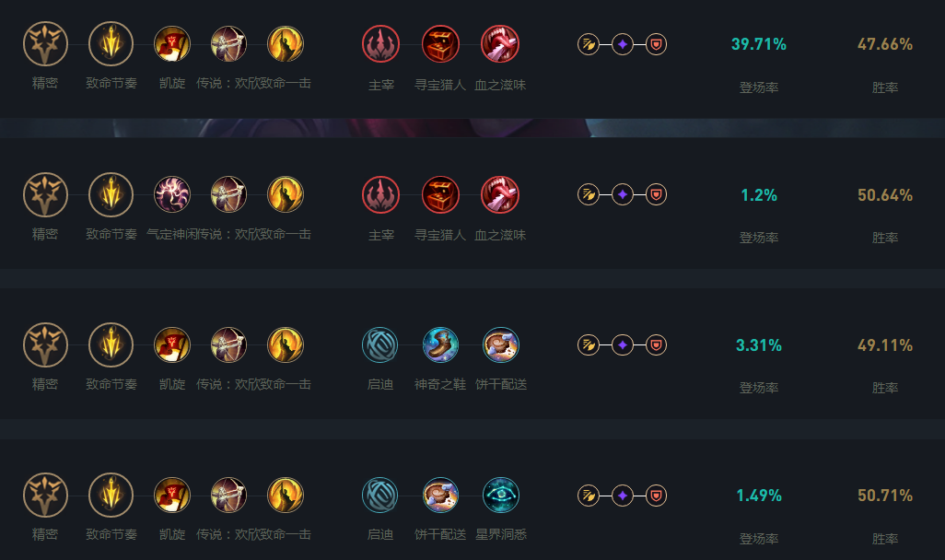Select 启迪 tree icon in 3.31% row
945x560 pixels.
coord(380,344)
